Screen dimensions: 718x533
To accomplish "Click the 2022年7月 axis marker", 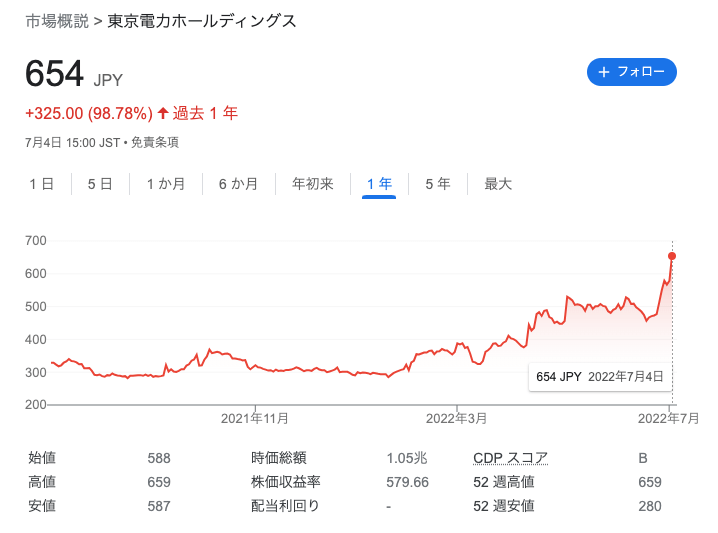I will tap(669, 418).
